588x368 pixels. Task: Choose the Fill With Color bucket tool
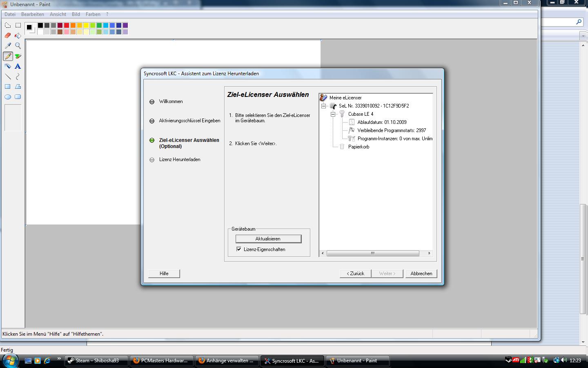[18, 36]
